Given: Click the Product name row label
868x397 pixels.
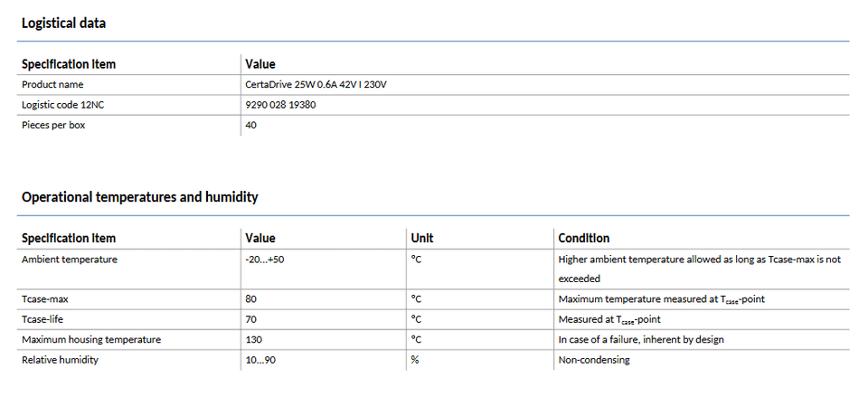Looking at the screenshot, I should pos(52,84).
